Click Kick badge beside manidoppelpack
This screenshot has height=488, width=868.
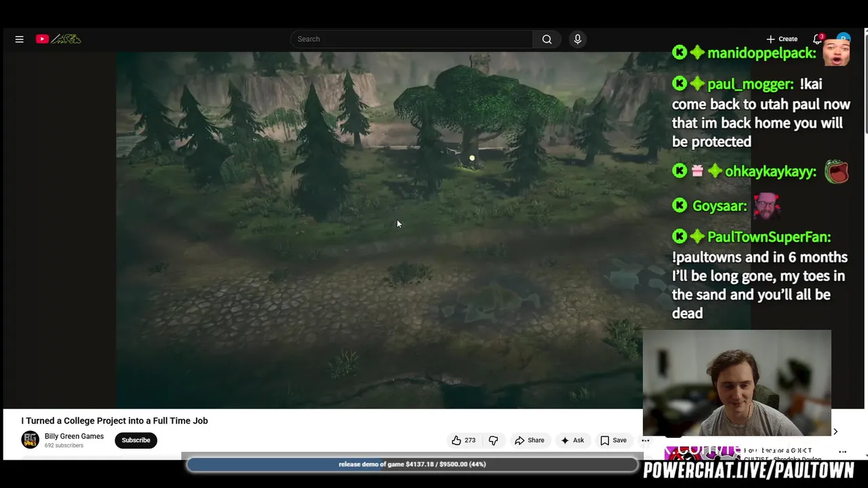679,52
